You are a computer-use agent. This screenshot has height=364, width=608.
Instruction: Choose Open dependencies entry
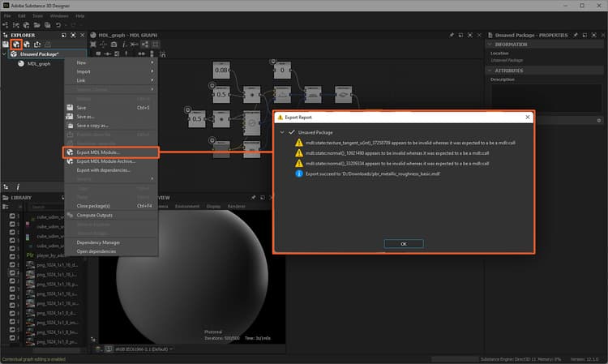coord(111,251)
